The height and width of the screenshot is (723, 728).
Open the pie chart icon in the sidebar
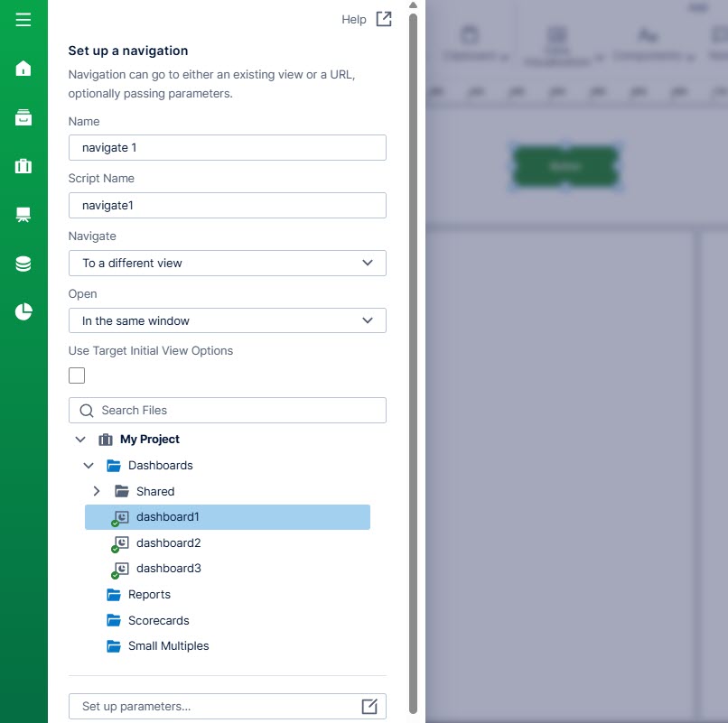click(23, 312)
